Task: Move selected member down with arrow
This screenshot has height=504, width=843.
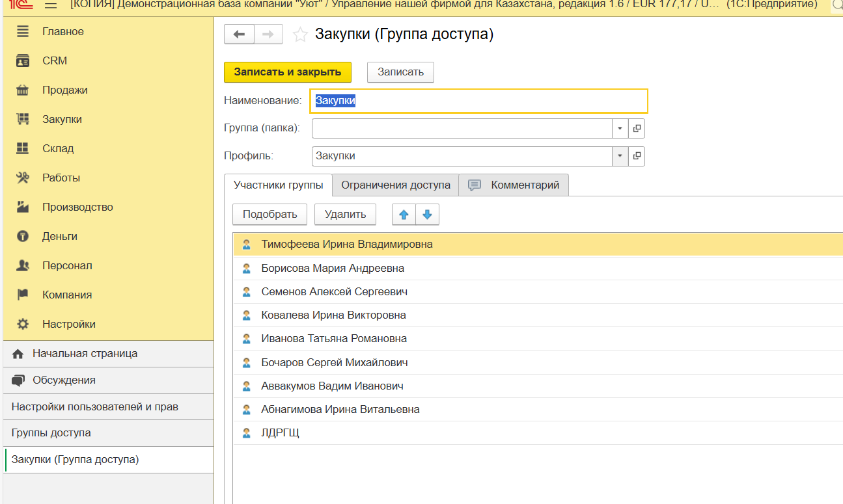Action: (x=427, y=215)
